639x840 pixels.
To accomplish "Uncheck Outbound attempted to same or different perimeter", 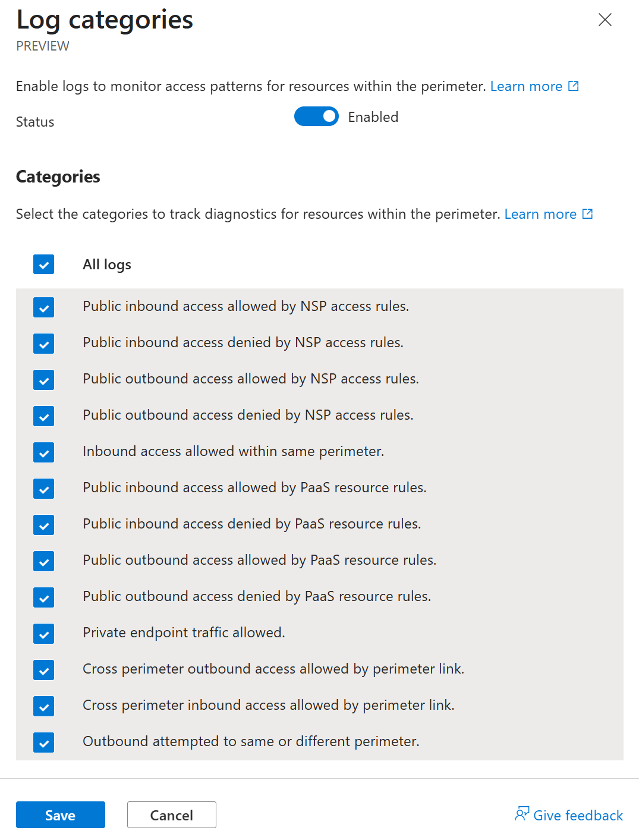I will click(44, 743).
